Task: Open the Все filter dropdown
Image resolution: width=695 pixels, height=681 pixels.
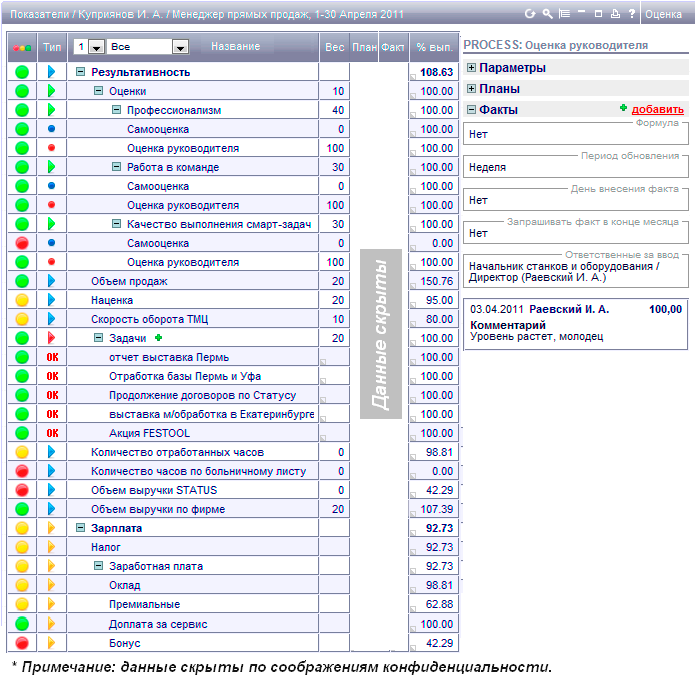Action: [x=180, y=47]
